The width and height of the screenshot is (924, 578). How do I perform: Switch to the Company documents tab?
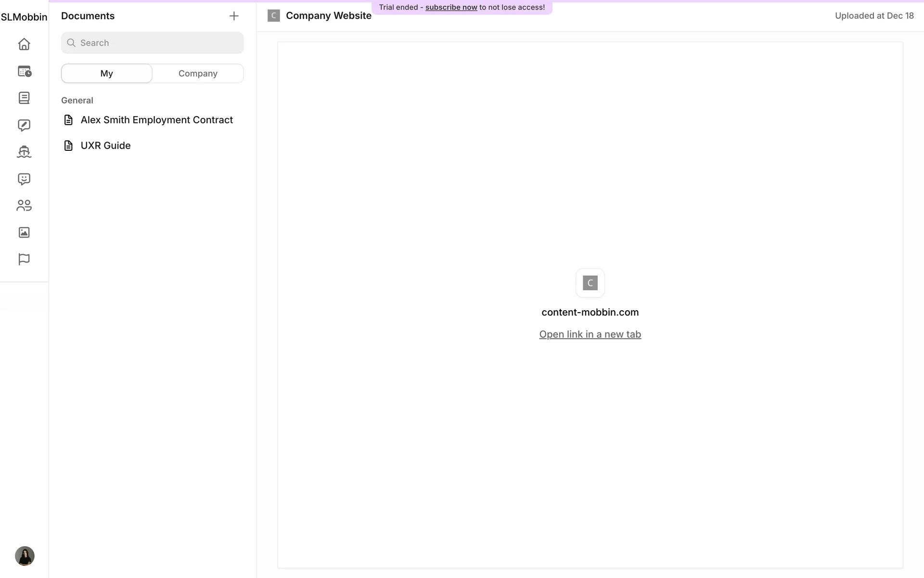pyautogui.click(x=198, y=74)
